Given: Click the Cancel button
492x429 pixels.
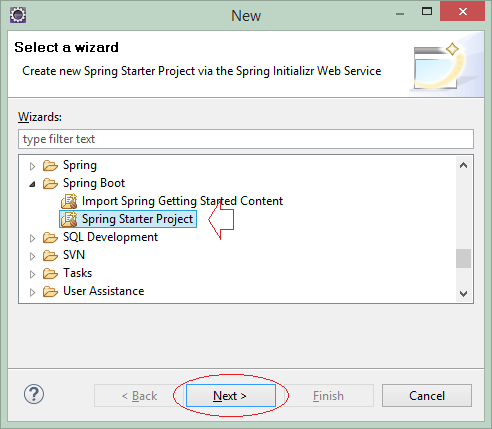Looking at the screenshot, I should click(x=427, y=396).
